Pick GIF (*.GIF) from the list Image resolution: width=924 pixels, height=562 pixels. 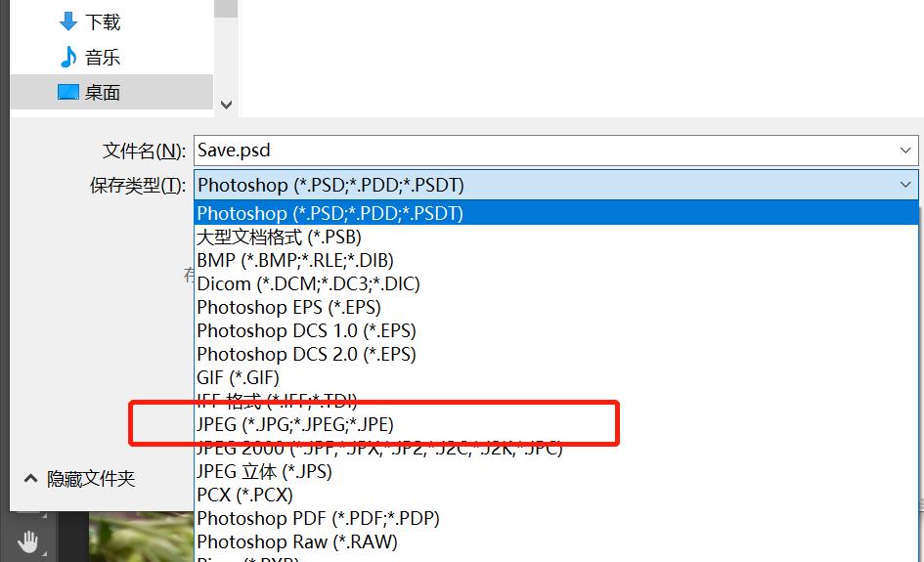(x=238, y=377)
